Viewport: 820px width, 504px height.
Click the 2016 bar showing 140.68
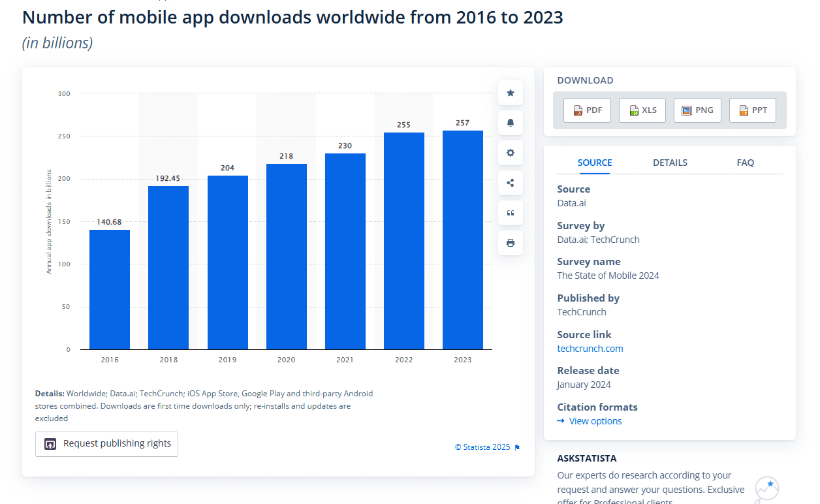click(x=110, y=289)
